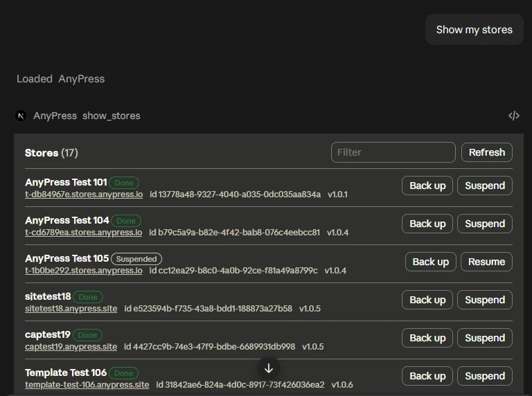Suspend Template Test 106 store

[x=485, y=376]
